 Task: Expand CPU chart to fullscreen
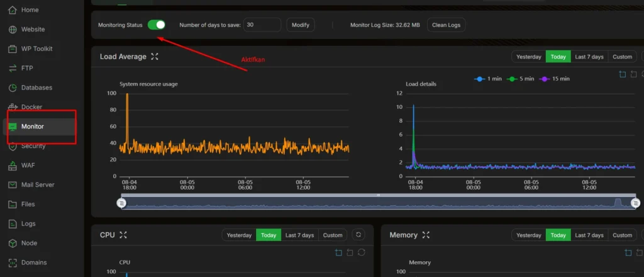[x=123, y=235]
